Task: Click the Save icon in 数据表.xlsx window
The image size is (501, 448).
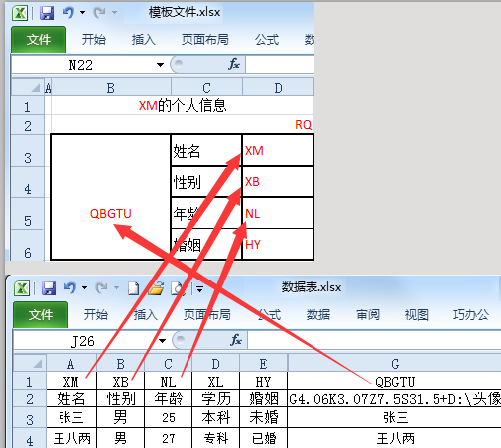Action: click(x=49, y=288)
